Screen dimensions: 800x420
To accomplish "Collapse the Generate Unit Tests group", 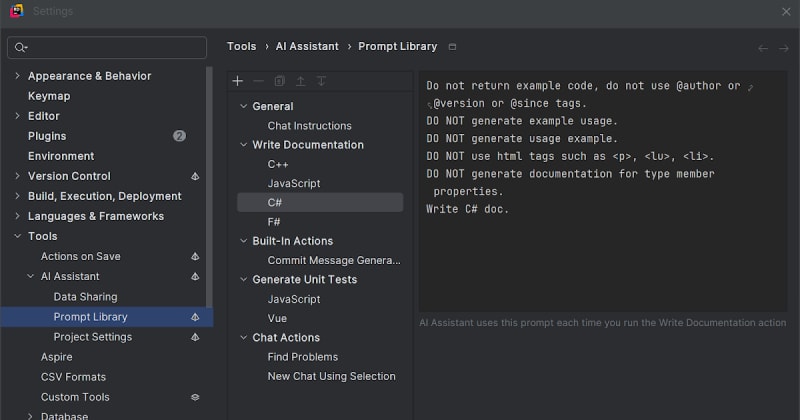I will click(x=242, y=280).
